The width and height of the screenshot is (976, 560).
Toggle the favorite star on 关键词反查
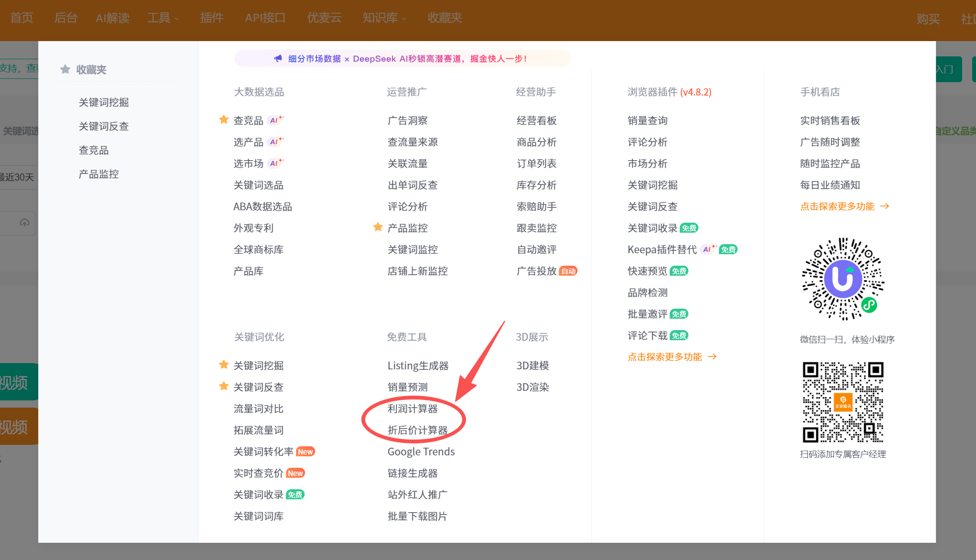tap(224, 387)
